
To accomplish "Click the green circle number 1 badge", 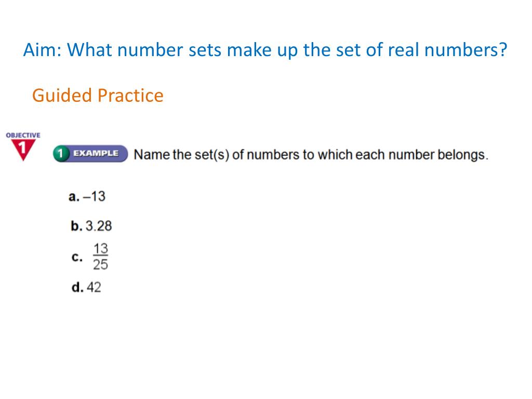I will pos(60,154).
